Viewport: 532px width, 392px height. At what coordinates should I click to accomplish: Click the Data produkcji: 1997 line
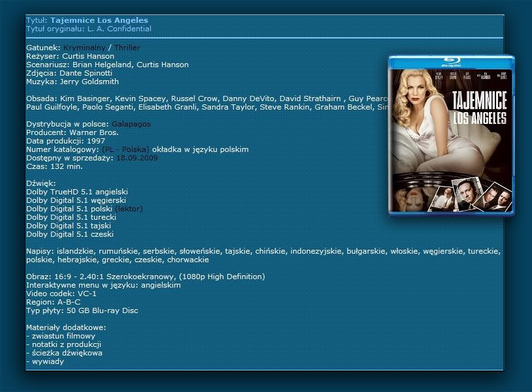coord(65,141)
